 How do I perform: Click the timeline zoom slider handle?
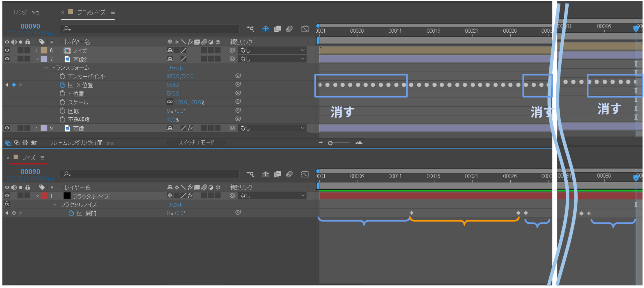click(330, 143)
